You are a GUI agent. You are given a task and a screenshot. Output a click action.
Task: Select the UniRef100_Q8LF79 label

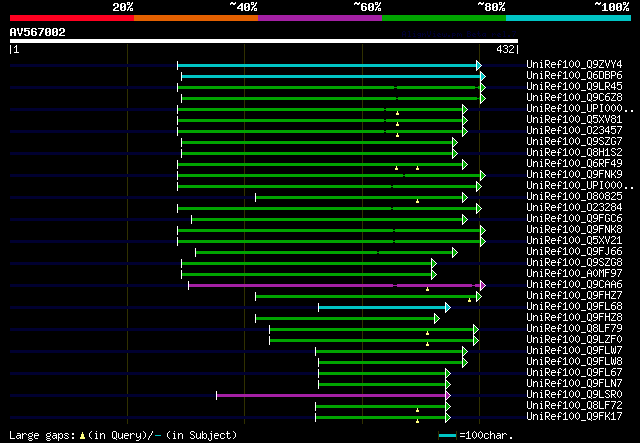(x=574, y=329)
